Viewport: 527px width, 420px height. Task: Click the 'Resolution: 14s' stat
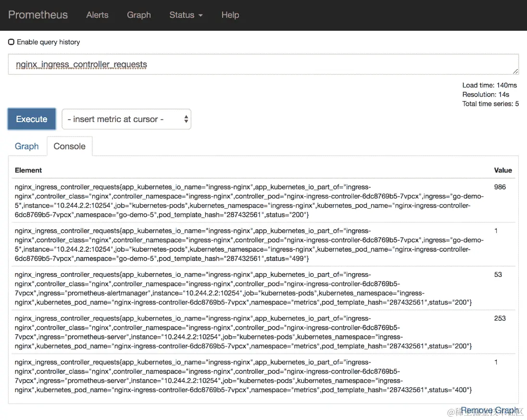click(486, 94)
